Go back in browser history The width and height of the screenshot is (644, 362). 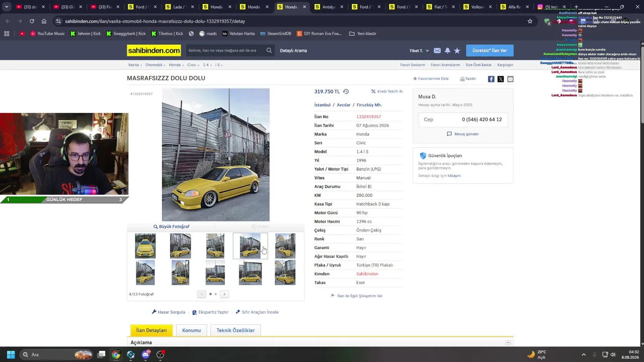[8, 21]
